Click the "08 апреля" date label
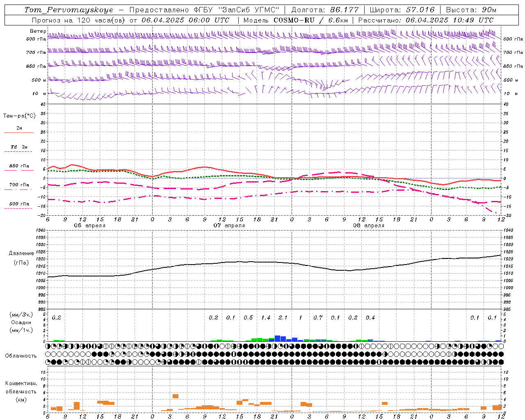This screenshot has width=525, height=420. point(368,226)
